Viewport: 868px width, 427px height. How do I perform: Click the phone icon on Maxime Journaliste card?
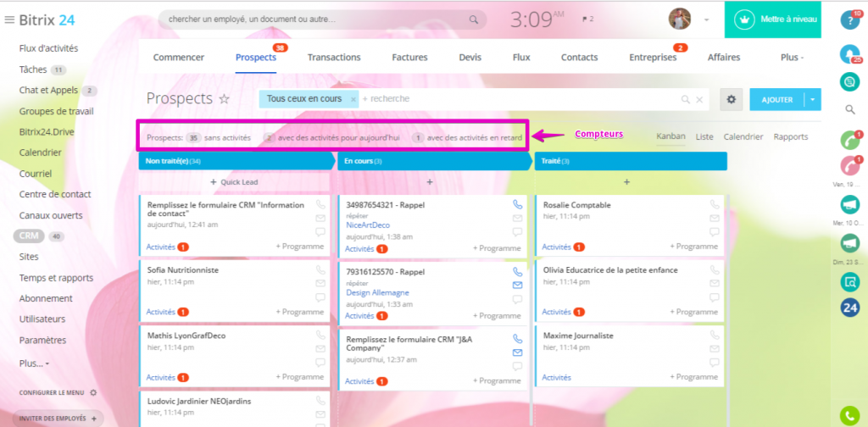click(714, 335)
